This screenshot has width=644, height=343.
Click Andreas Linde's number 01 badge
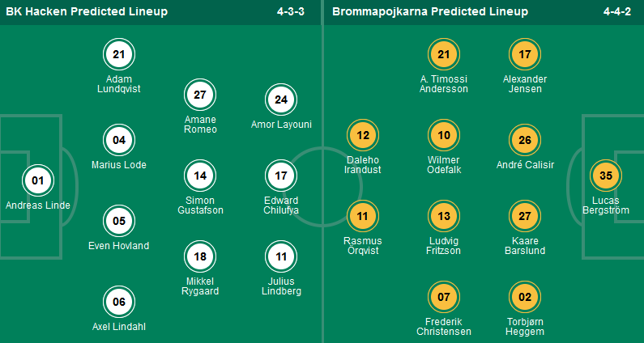38,180
